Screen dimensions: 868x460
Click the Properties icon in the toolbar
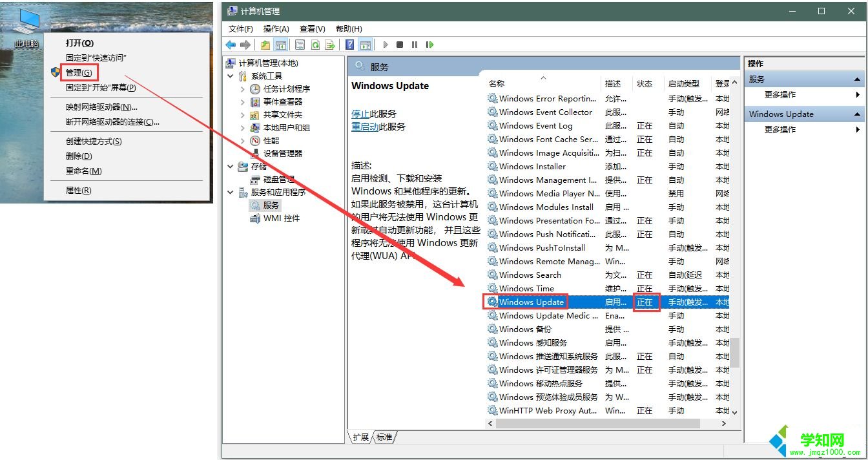[299, 44]
